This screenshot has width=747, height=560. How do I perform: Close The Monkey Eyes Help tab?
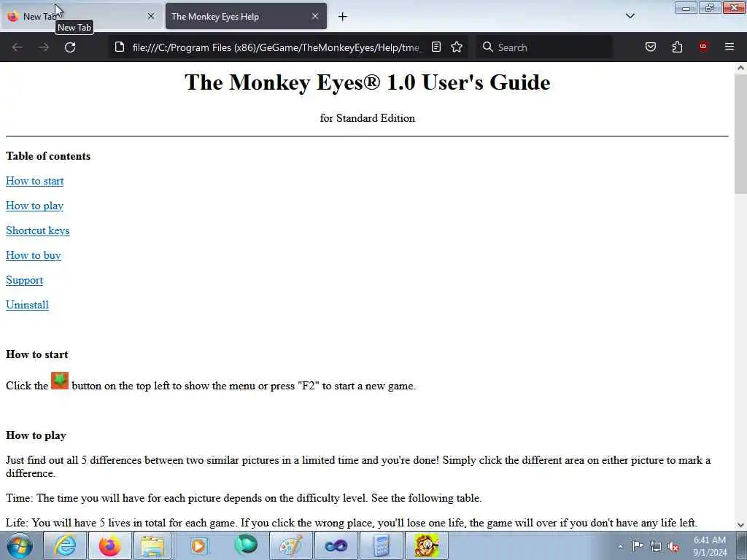click(315, 16)
